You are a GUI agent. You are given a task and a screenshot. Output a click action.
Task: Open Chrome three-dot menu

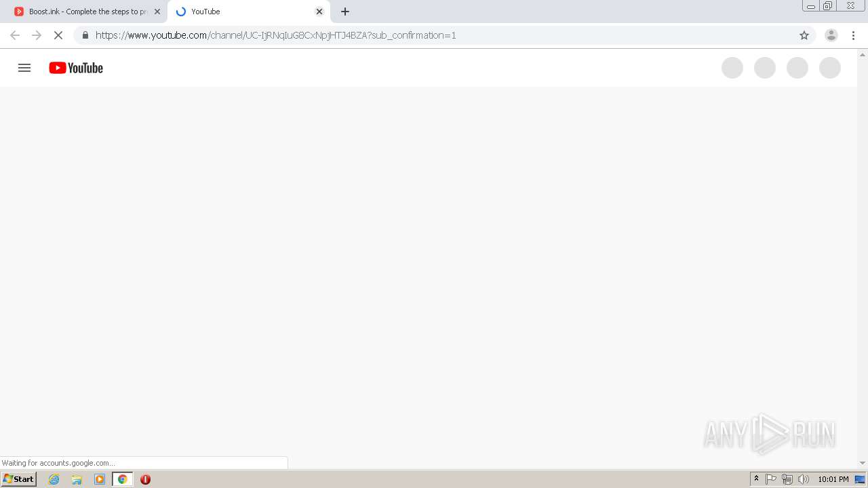pos(853,35)
